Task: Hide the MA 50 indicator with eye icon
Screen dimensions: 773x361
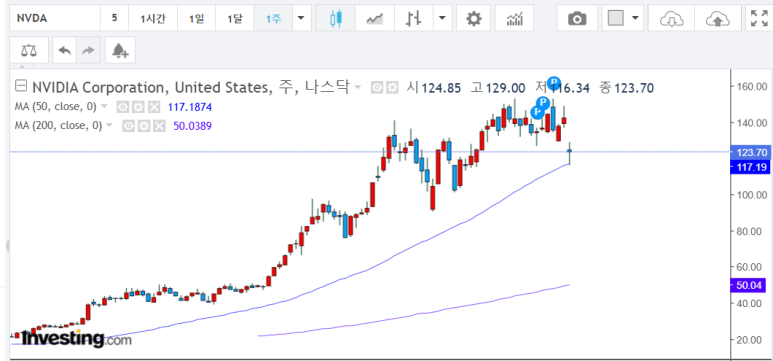Action: [x=122, y=107]
